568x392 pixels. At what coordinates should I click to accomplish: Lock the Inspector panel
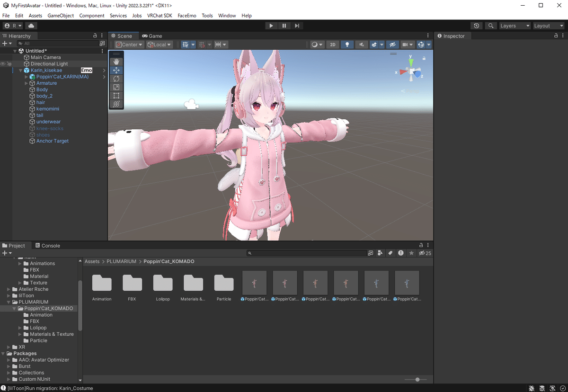pos(556,36)
